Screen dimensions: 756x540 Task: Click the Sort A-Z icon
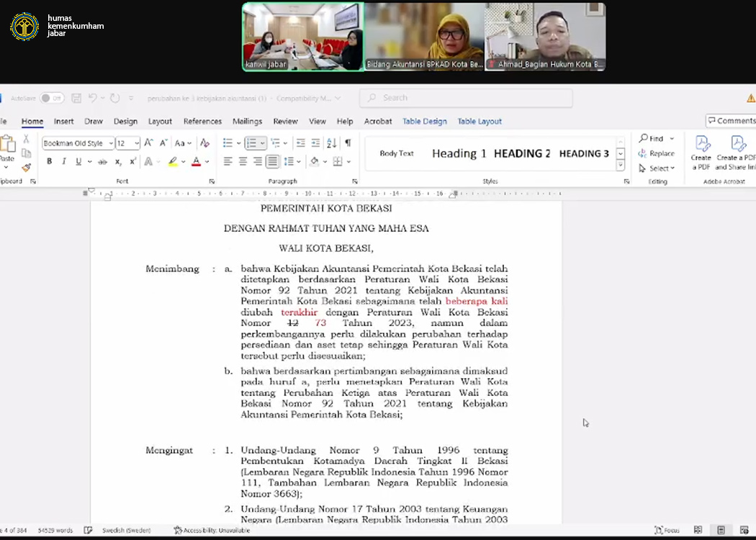(331, 143)
